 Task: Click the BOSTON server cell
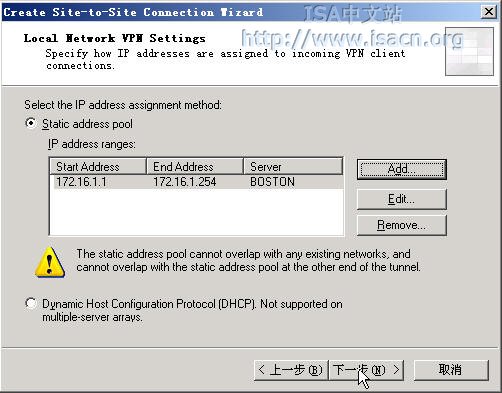tap(272, 182)
